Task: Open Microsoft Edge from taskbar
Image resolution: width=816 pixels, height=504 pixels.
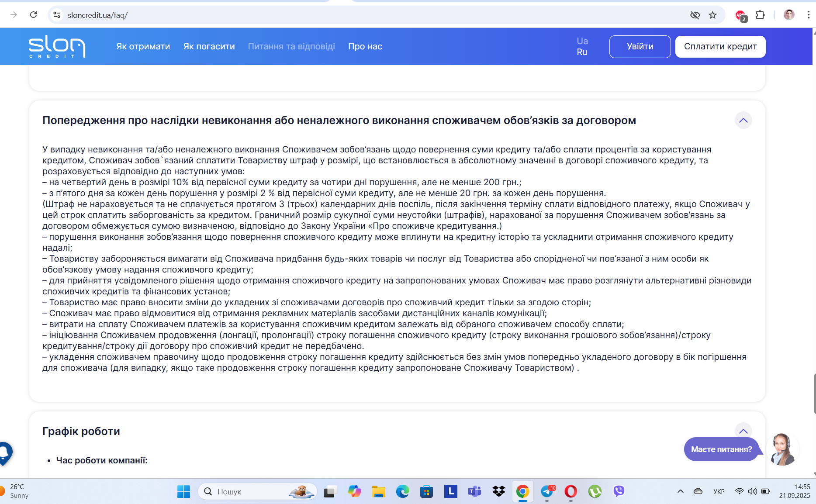Action: click(402, 491)
